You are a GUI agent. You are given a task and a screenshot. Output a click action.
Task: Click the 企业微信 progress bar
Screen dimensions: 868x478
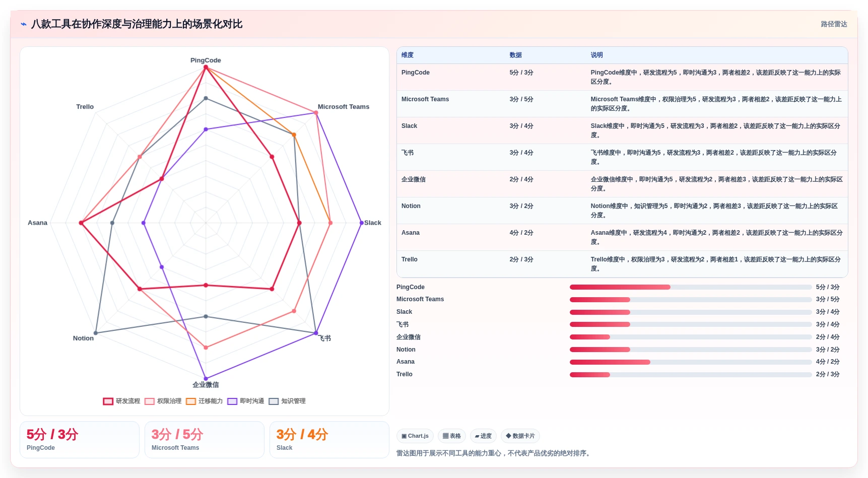(x=691, y=337)
